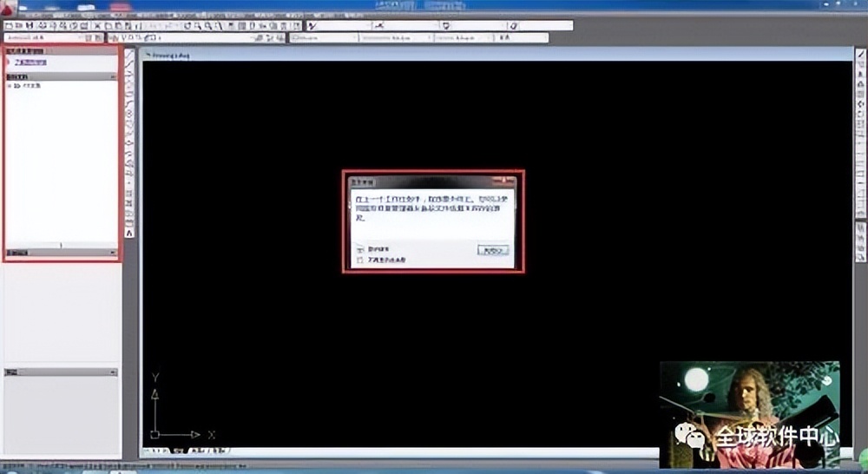Collapse the sheet list section header arrow
This screenshot has height=474, width=868.
[x=114, y=76]
